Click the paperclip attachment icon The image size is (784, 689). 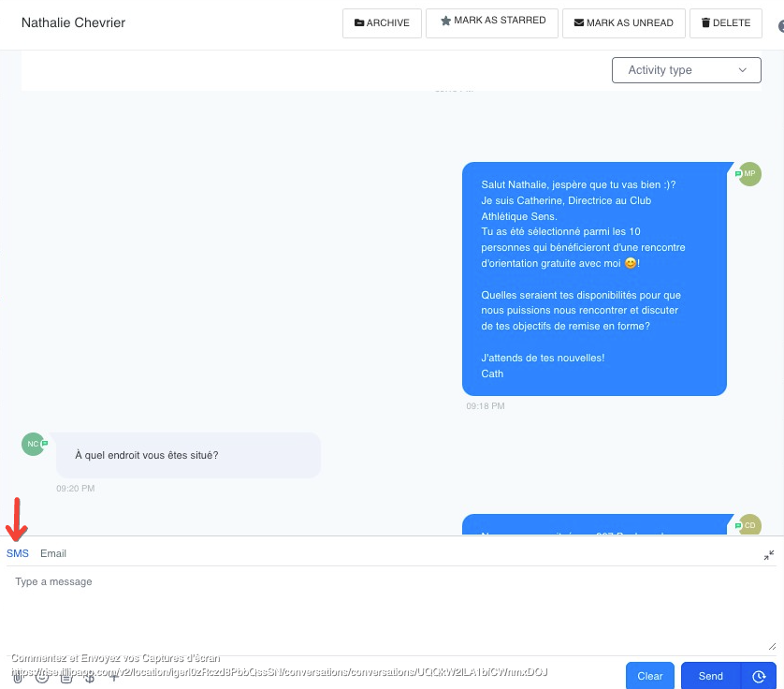(18, 678)
